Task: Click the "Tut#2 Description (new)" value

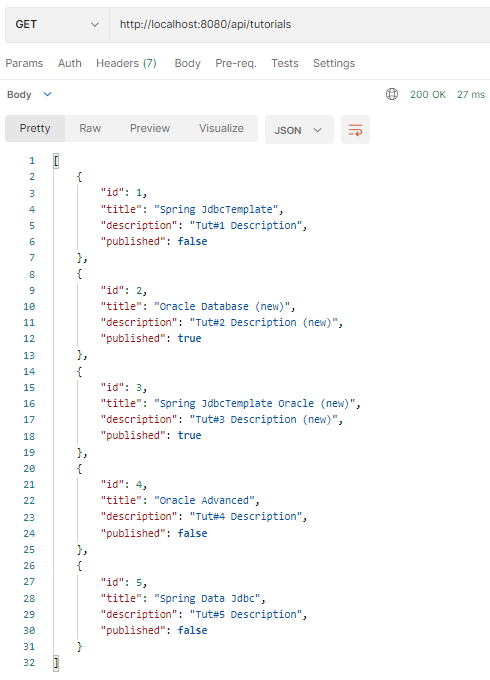Action: [264, 323]
